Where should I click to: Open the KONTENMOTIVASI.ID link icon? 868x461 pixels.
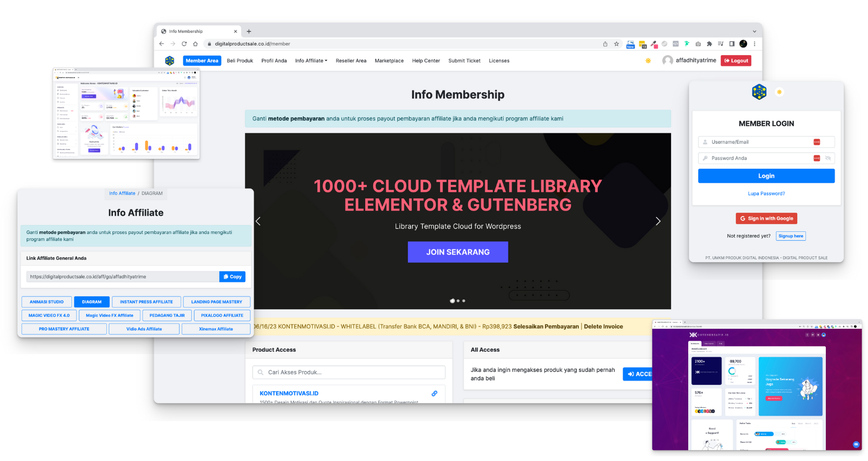pos(435,393)
